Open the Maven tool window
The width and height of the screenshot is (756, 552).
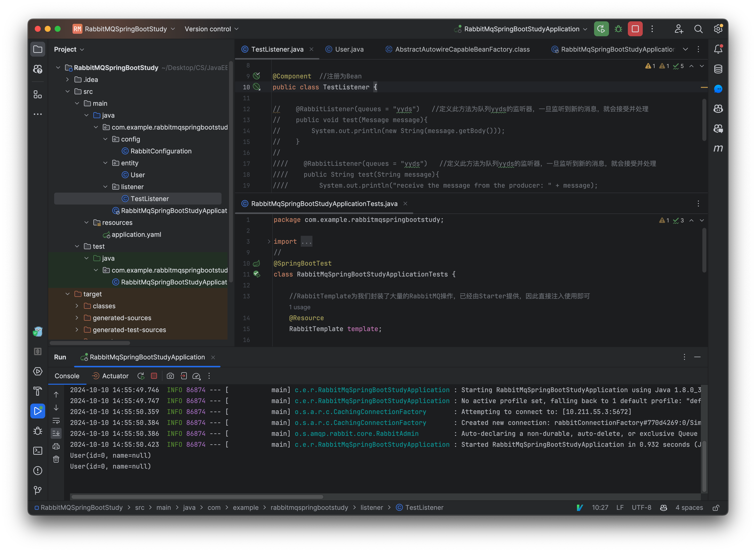coord(718,148)
